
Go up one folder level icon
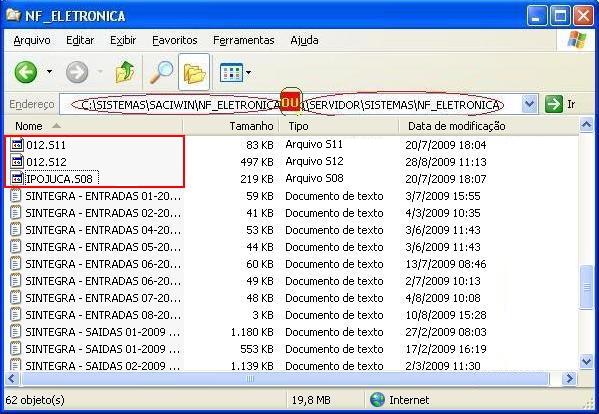click(x=125, y=72)
